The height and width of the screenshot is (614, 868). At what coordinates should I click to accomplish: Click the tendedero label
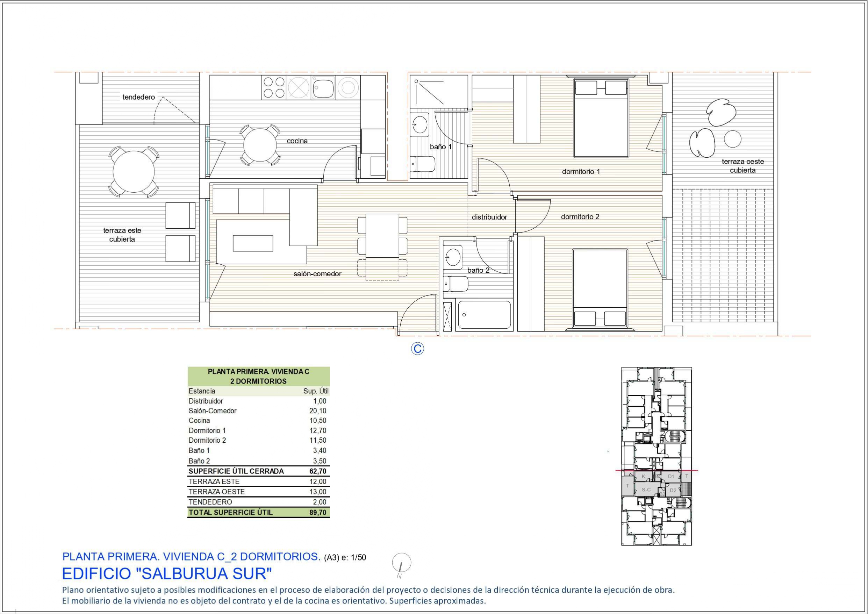138,97
